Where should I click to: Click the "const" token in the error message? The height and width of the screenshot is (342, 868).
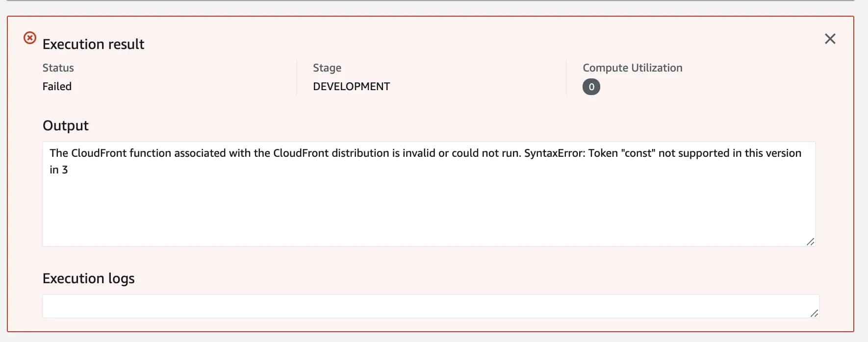click(638, 153)
